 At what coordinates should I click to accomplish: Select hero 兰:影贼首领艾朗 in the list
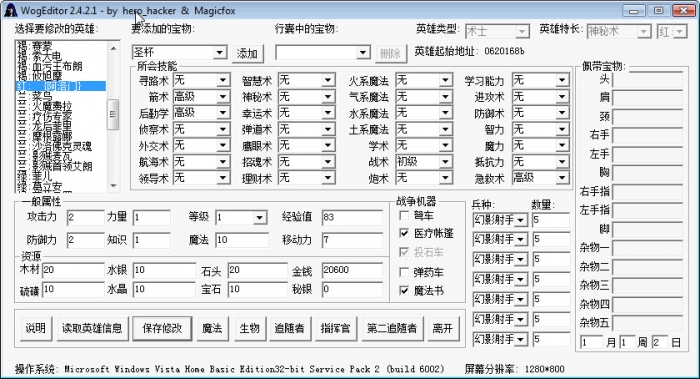tap(61, 166)
